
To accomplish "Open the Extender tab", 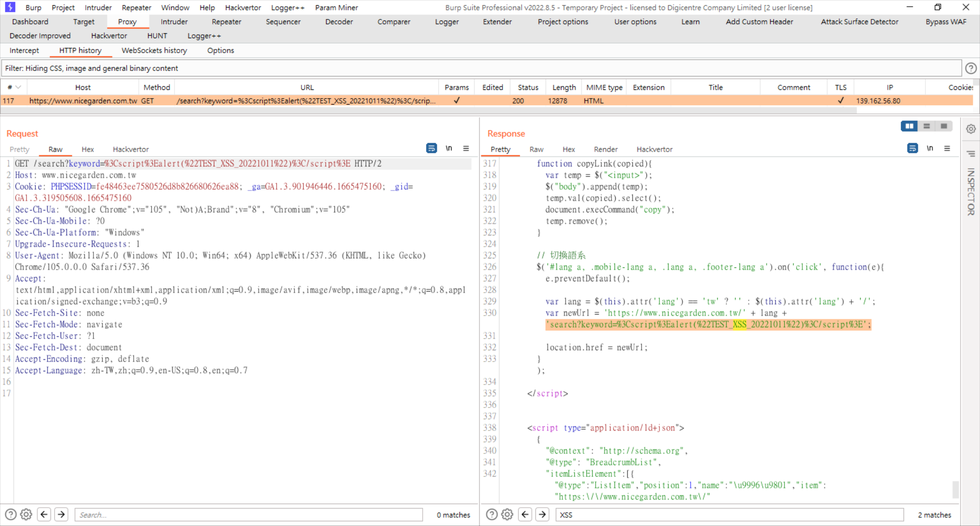I will coord(497,22).
